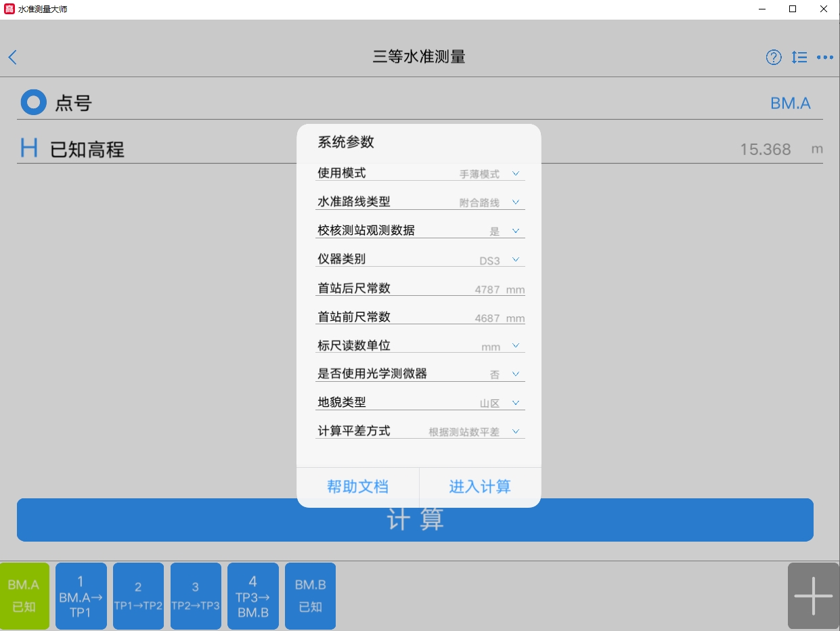Screen dimensions: 840x631
Task: Click the H elevation icon next to 已知高程
Action: (x=29, y=148)
